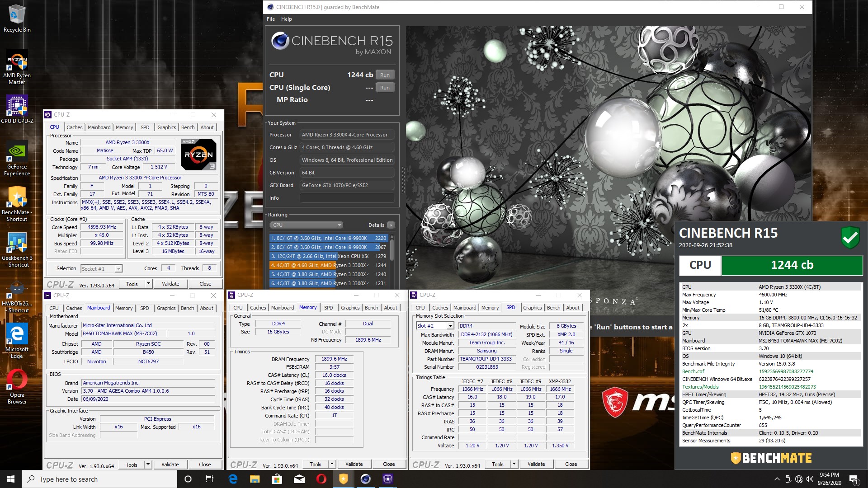Switch to CPU-Z taskbar icon
868x488 pixels.
tap(388, 479)
